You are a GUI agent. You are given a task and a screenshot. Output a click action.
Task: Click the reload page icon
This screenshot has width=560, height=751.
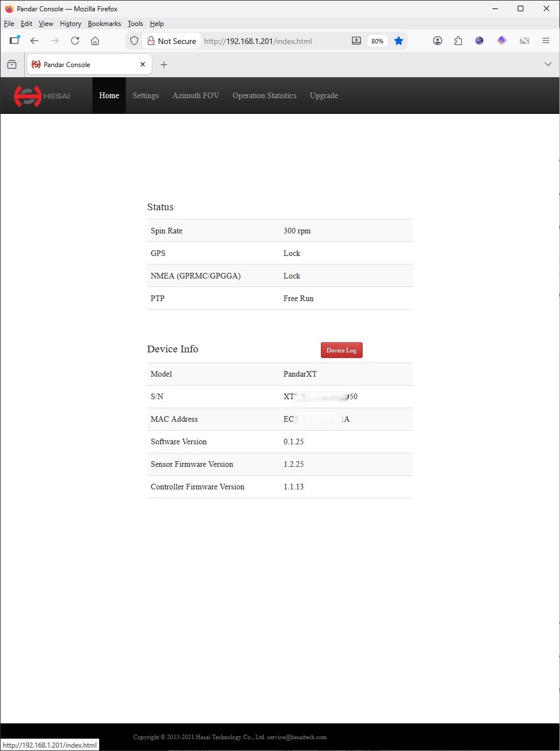74,41
